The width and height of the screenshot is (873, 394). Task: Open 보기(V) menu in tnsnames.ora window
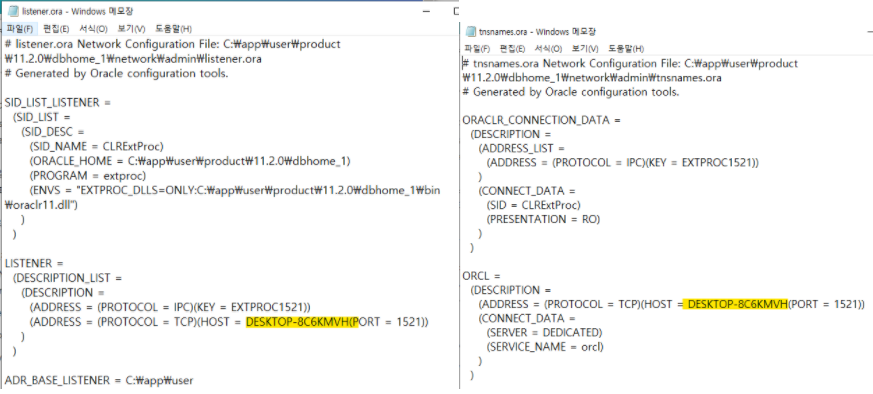point(585,49)
